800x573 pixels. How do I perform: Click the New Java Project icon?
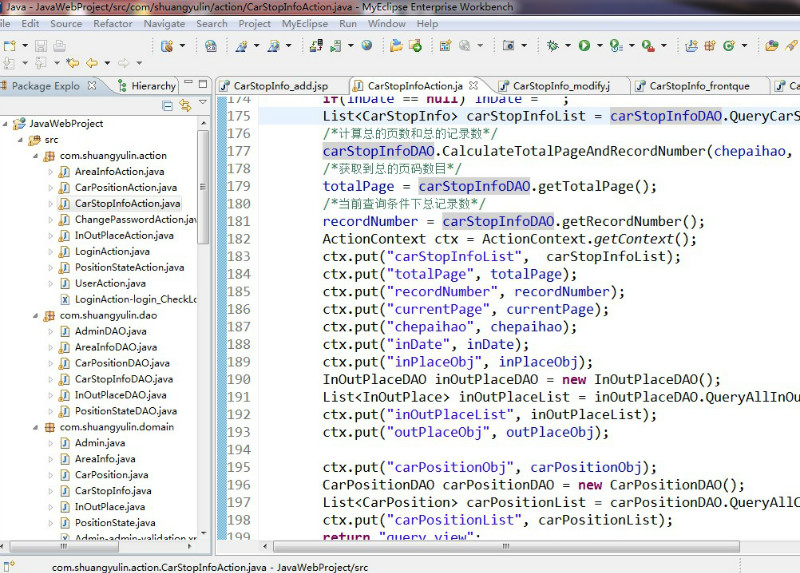pos(691,46)
